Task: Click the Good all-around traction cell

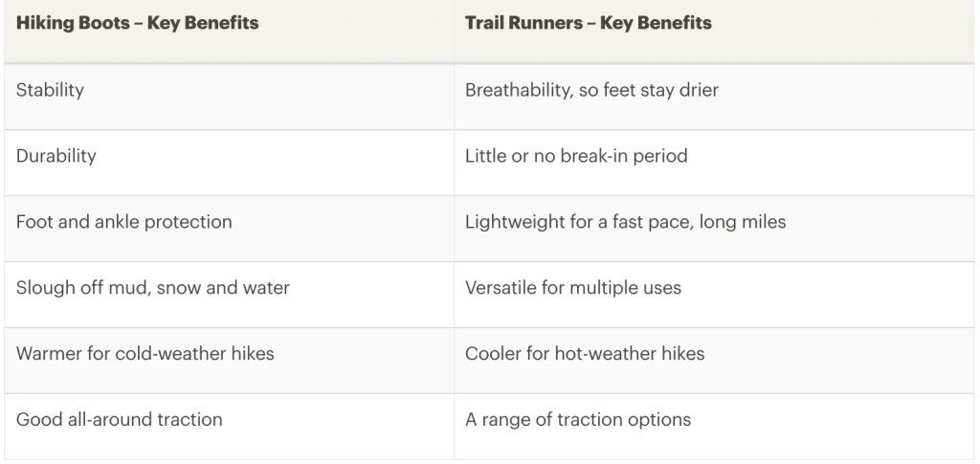Action: tap(119, 420)
